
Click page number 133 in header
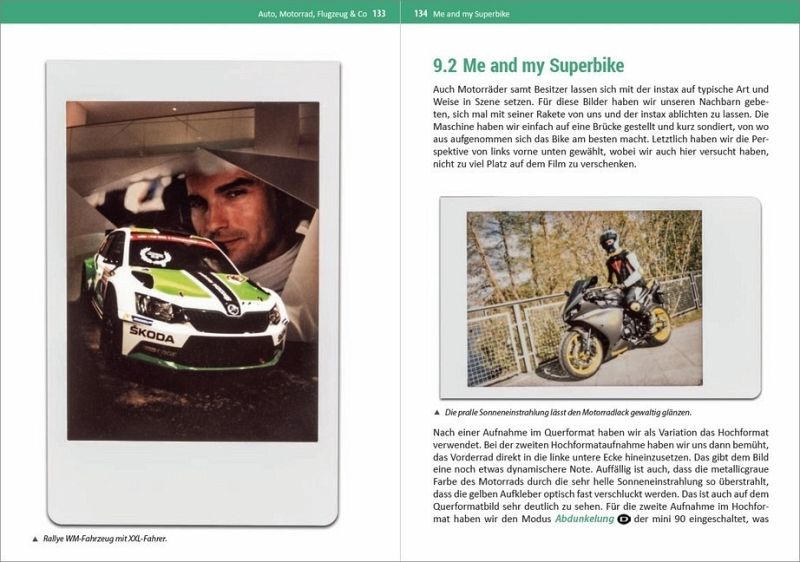point(379,14)
